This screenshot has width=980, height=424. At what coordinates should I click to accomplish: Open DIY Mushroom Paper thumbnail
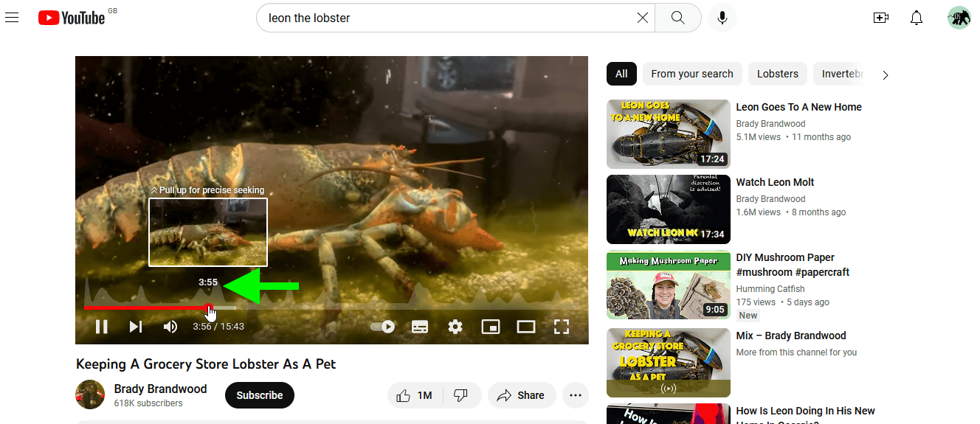coord(668,285)
